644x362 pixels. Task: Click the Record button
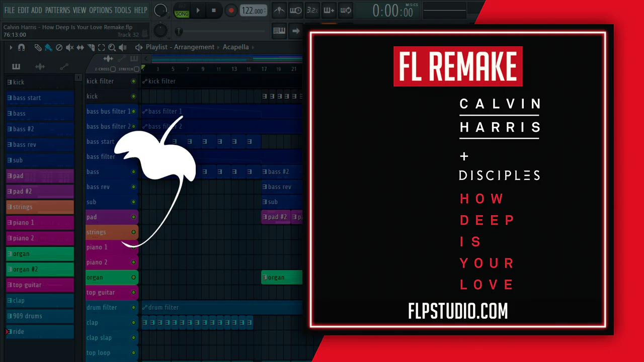(231, 10)
